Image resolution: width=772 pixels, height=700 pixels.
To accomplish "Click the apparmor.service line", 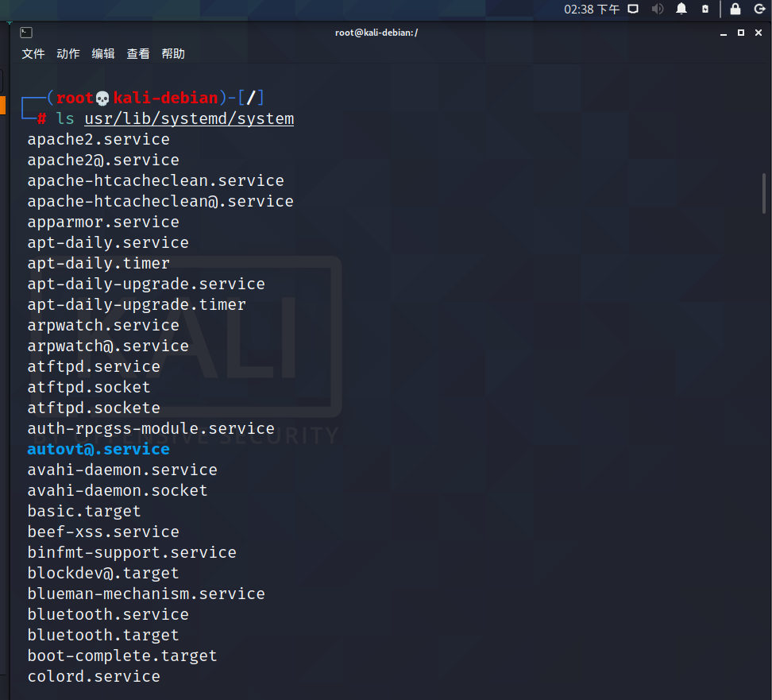I will click(103, 222).
